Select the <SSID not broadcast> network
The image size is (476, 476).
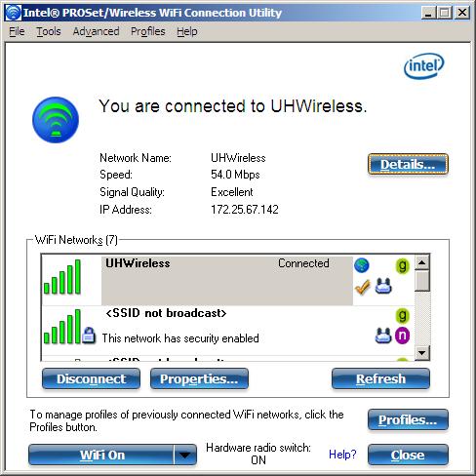click(x=227, y=331)
